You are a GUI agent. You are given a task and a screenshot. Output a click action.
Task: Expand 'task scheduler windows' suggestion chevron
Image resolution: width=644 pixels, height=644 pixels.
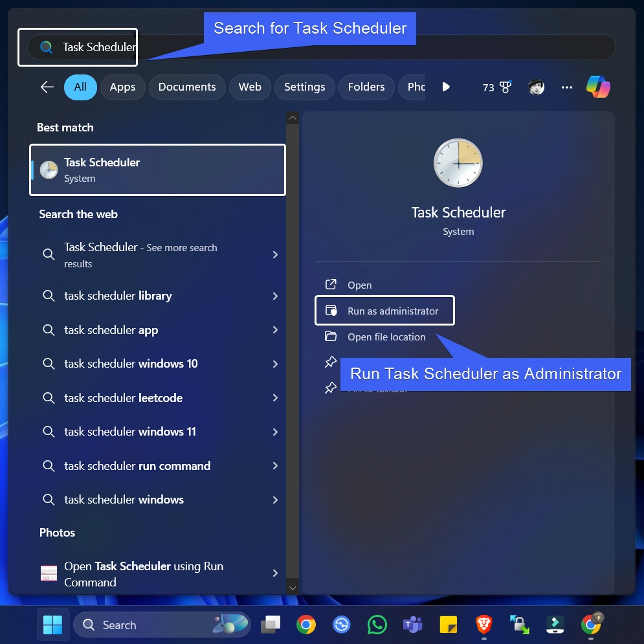[x=275, y=500]
